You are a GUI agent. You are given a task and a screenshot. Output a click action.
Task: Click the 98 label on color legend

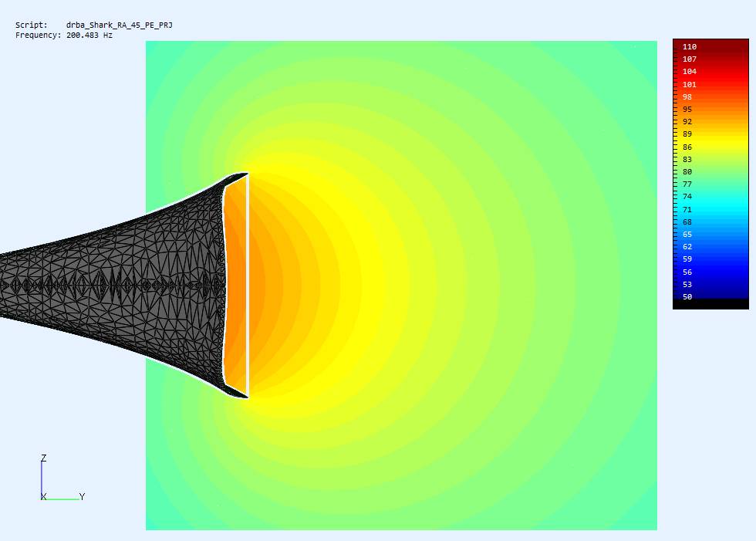click(x=687, y=97)
